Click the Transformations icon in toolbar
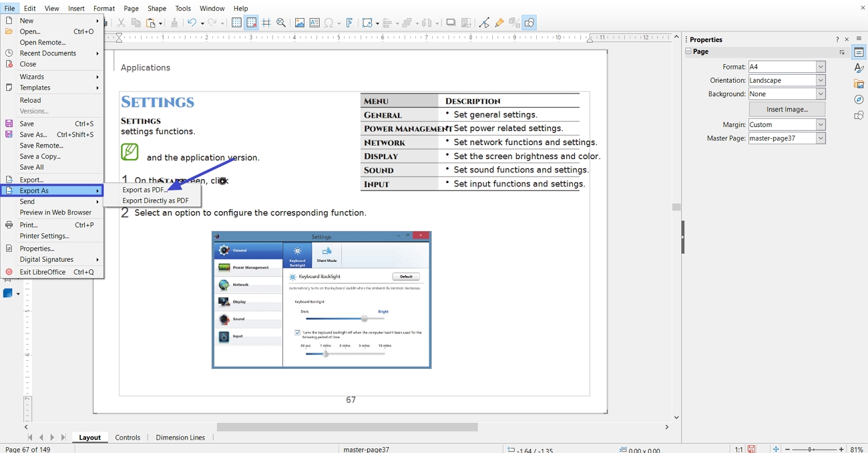Screen dimensions: 868x453 click(367, 23)
